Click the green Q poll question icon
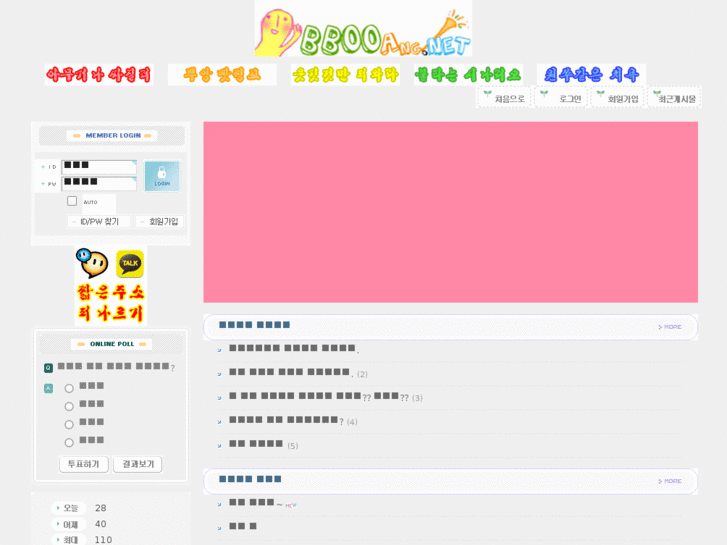This screenshot has width=727, height=545. [48, 368]
